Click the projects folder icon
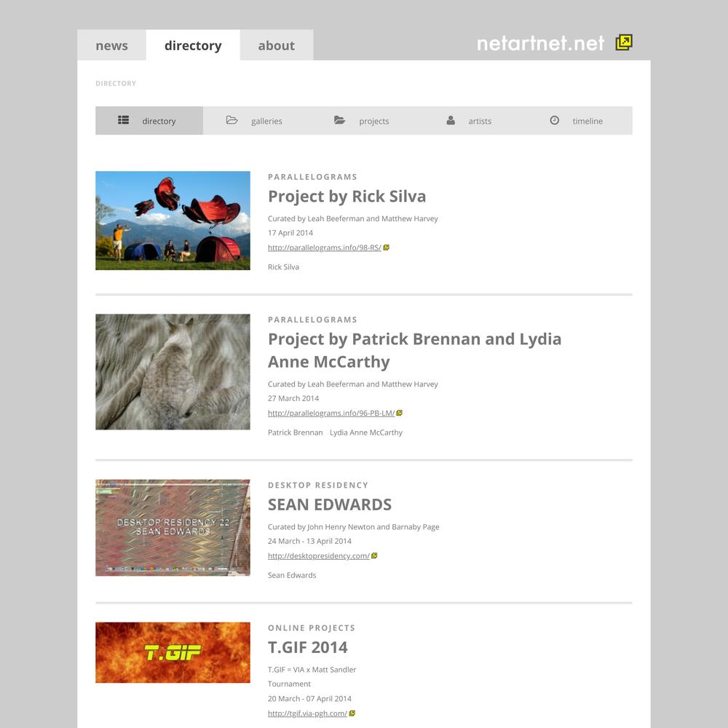This screenshot has height=728, width=728. [x=339, y=120]
